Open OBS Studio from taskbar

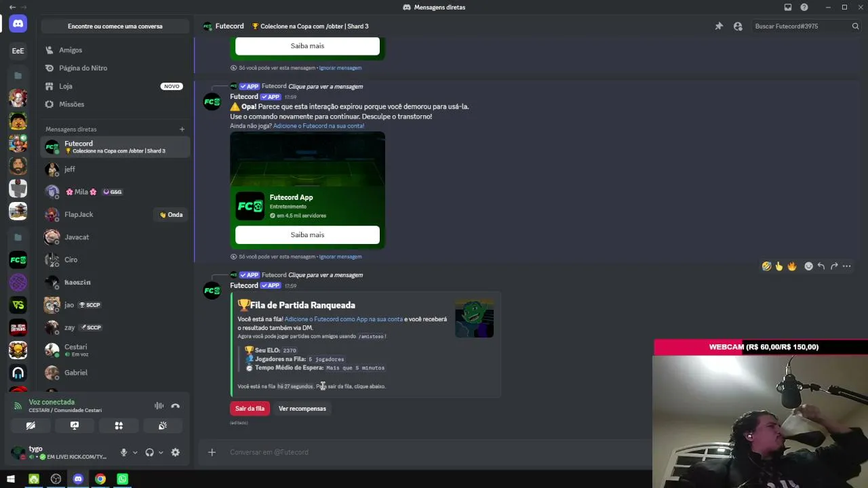point(56,479)
